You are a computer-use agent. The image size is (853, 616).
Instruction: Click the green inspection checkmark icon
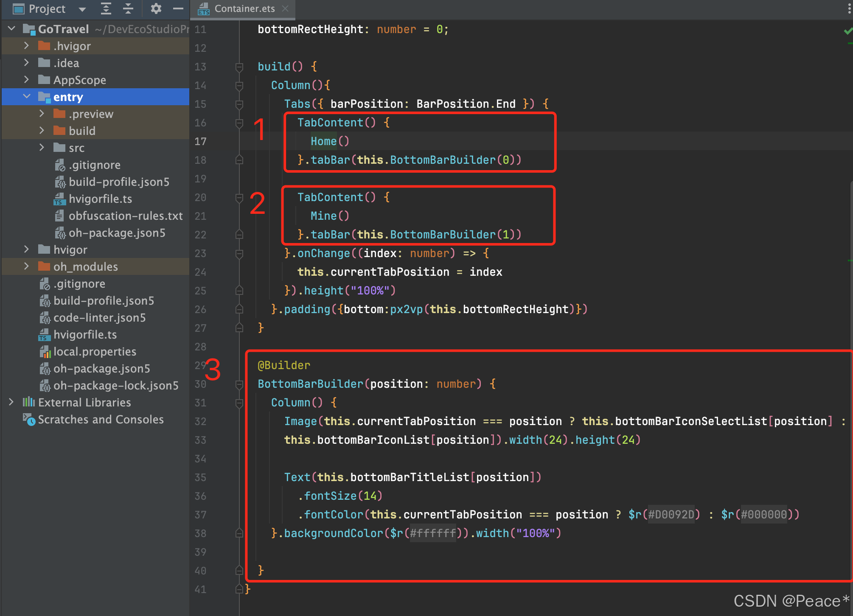click(847, 31)
